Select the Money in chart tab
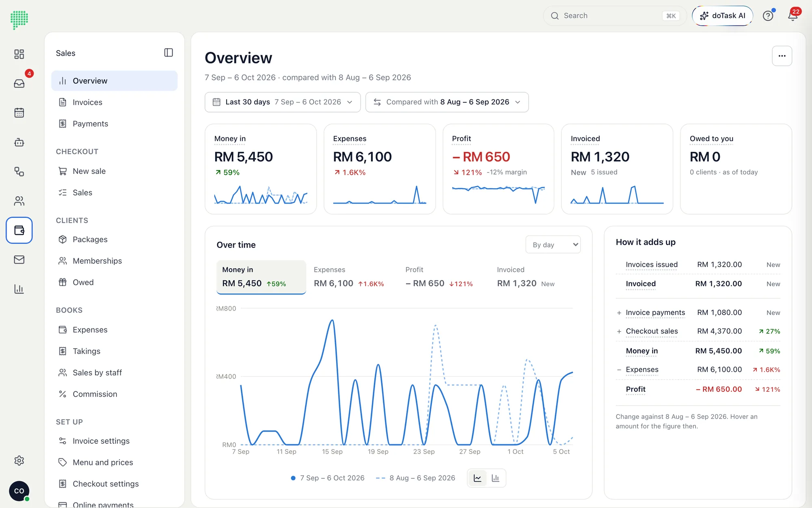 tap(261, 277)
